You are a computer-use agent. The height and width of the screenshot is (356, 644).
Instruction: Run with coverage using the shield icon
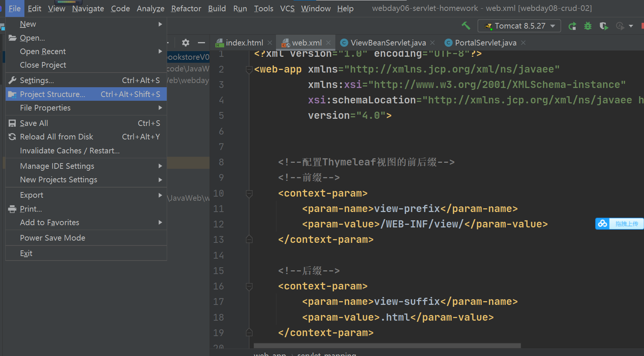603,26
